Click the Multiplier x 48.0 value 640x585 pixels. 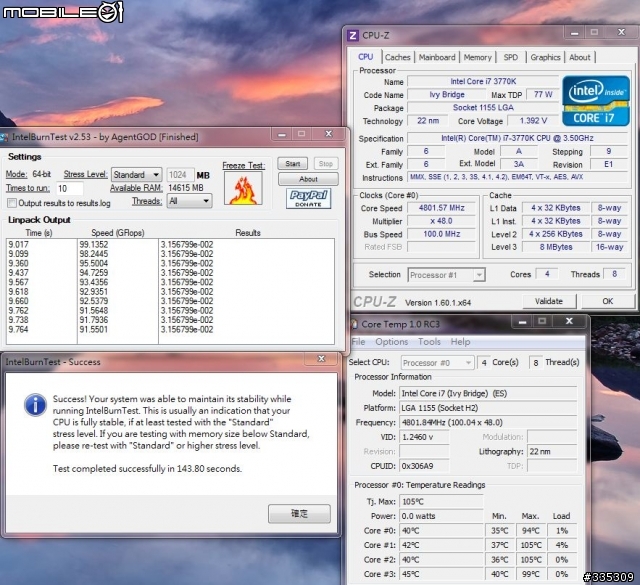coord(442,221)
